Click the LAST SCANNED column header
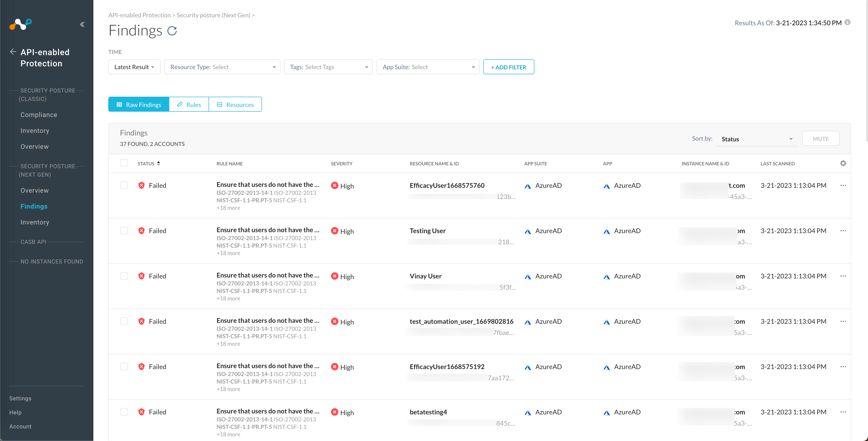Screen dimensions: 868x441 pos(777,164)
